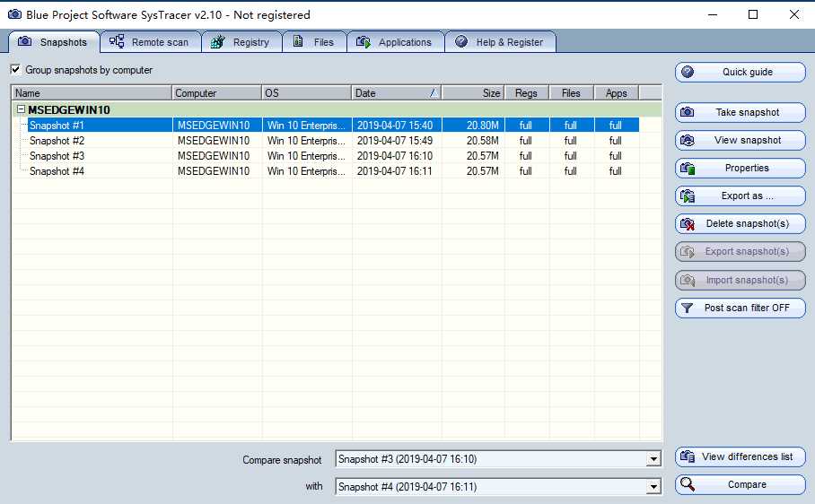Select Snapshot #1 row

[333, 125]
